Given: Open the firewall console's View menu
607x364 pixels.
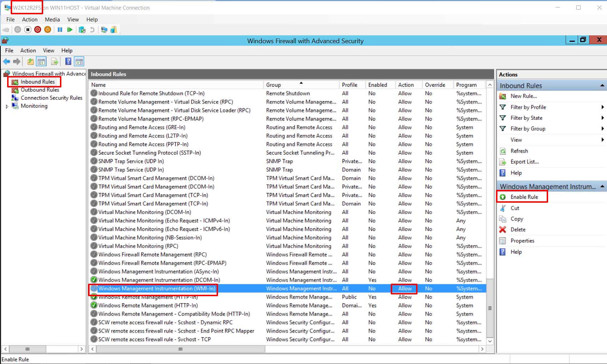Looking at the screenshot, I should [49, 50].
